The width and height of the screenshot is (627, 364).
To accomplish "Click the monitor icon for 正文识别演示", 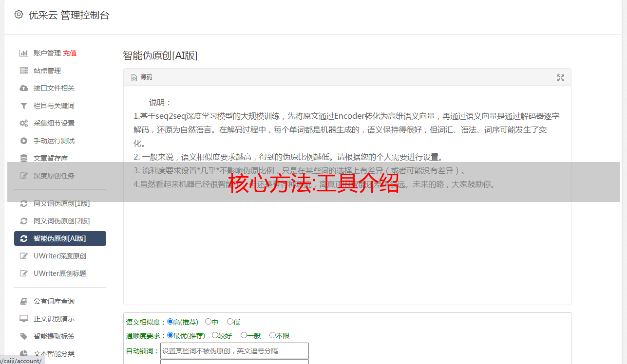I will 23,319.
